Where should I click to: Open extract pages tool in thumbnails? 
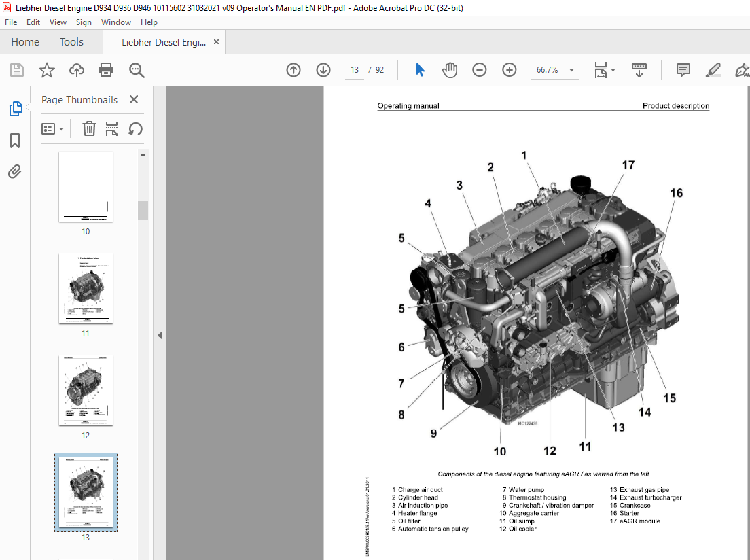tap(111, 128)
